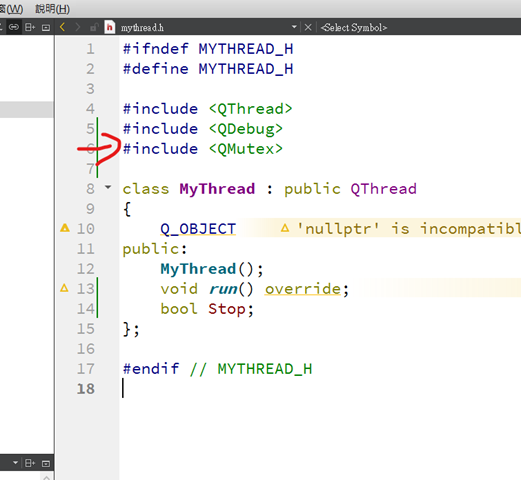Go forward with the right arrow icon
This screenshot has width=521, height=480.
(78, 27)
